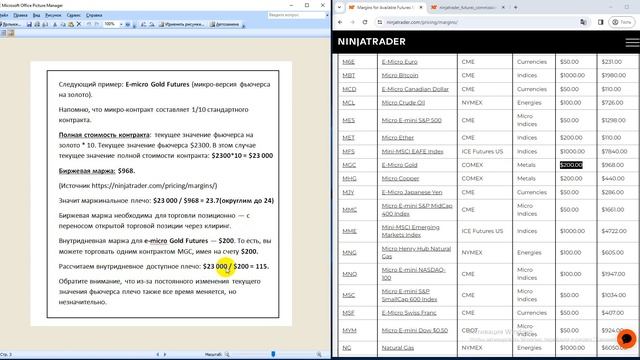Image resolution: width=640 pixels, height=360 pixels.
Task: Reload the NinjaTrader page
Action: click(x=365, y=22)
